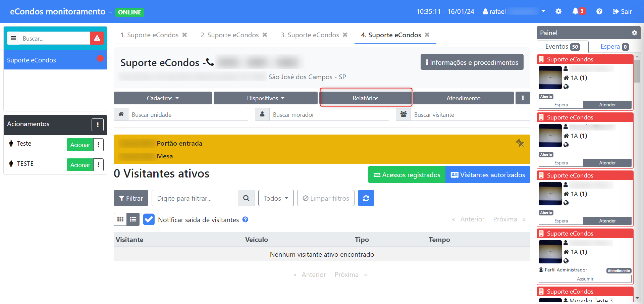Click Visitantes autorizados button
Viewport: 644px width, 304px height.
click(x=488, y=174)
